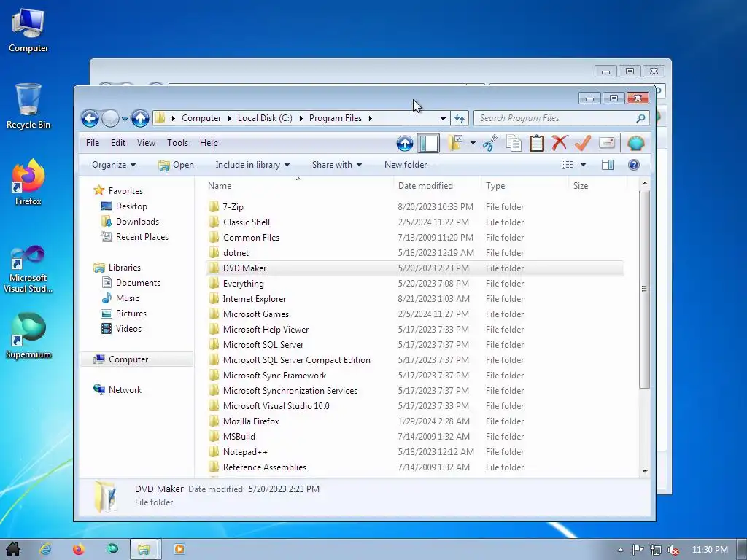Viewport: 747px width, 560px height.
Task: Click the Cut scissors icon
Action: click(490, 143)
